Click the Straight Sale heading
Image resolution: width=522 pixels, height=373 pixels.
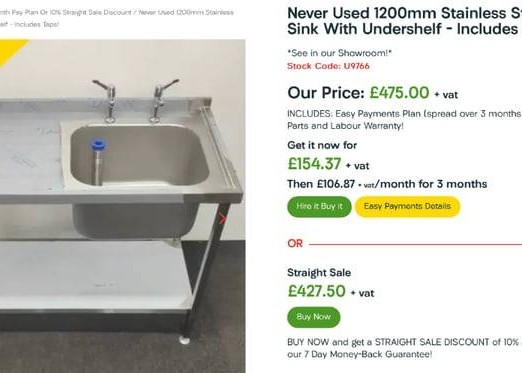(x=319, y=273)
